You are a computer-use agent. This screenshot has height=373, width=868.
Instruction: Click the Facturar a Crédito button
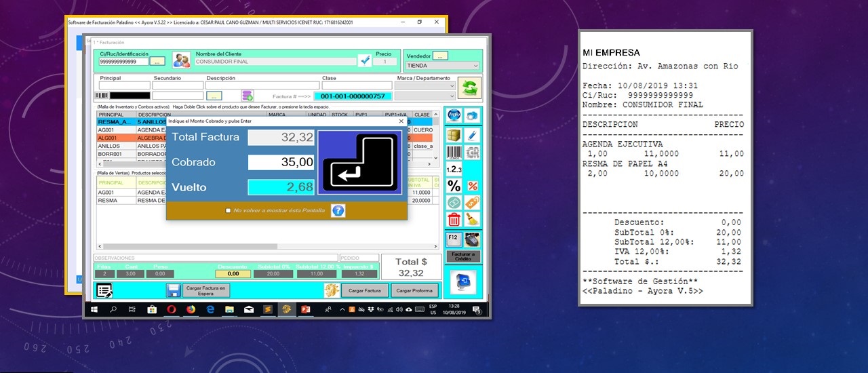click(462, 256)
